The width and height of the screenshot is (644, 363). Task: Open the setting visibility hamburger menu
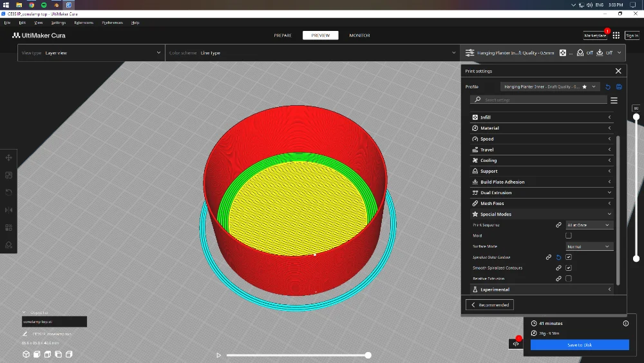[614, 100]
